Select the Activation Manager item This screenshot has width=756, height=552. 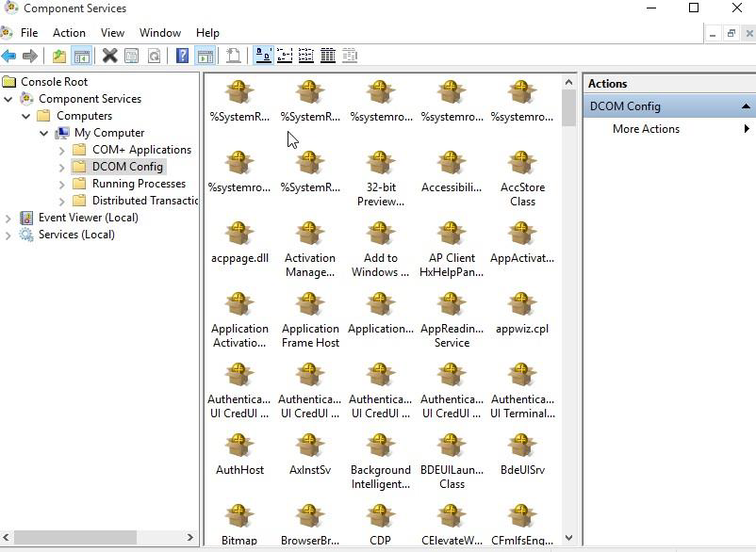pos(309,250)
